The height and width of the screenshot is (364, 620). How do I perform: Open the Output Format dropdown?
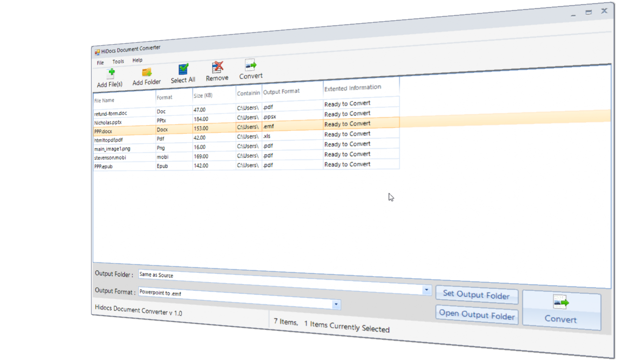[426, 290]
